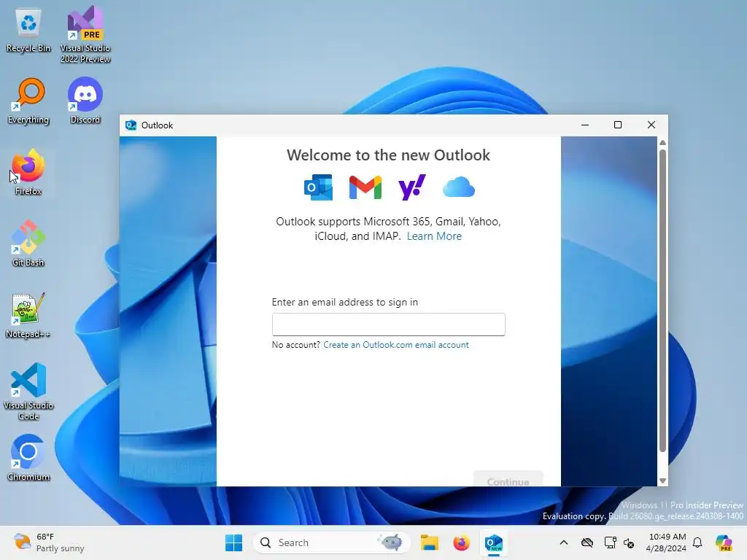This screenshot has height=560, width=747.
Task: Open File Explorer from the taskbar
Action: point(429,542)
